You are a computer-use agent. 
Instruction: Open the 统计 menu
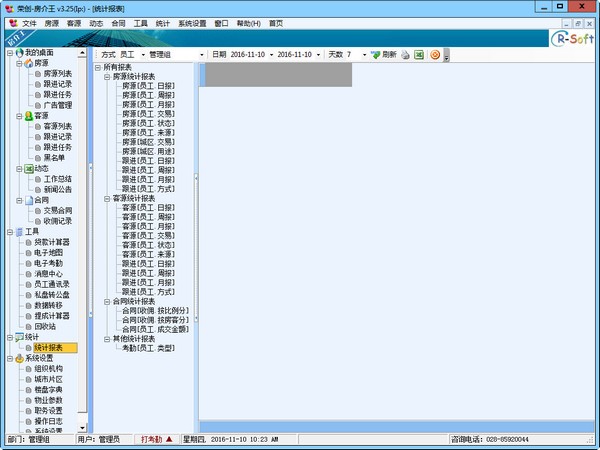(162, 22)
